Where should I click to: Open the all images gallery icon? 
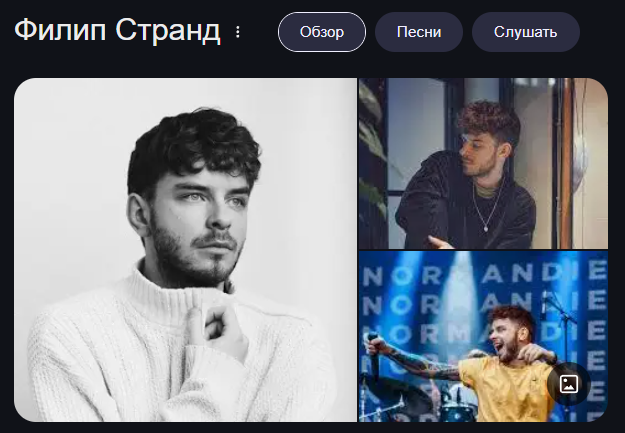tap(569, 384)
